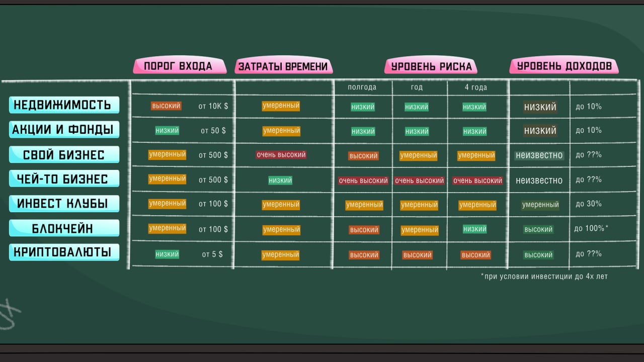Image resolution: width=644 pixels, height=362 pixels.
Task: Click от 100 $ in ИНВЕСТ КЛУБЫ row
Action: (213, 204)
